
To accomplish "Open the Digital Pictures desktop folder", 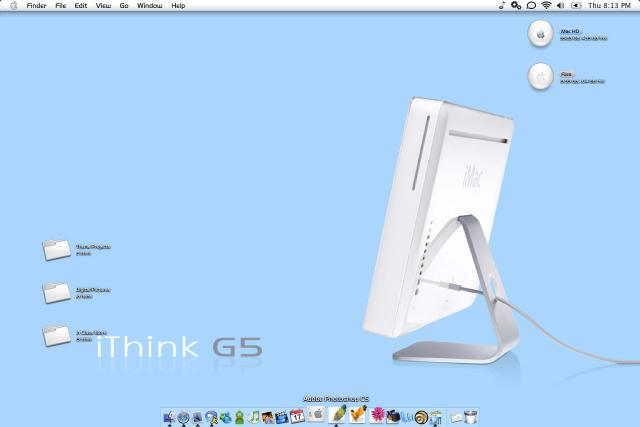I will (x=57, y=293).
